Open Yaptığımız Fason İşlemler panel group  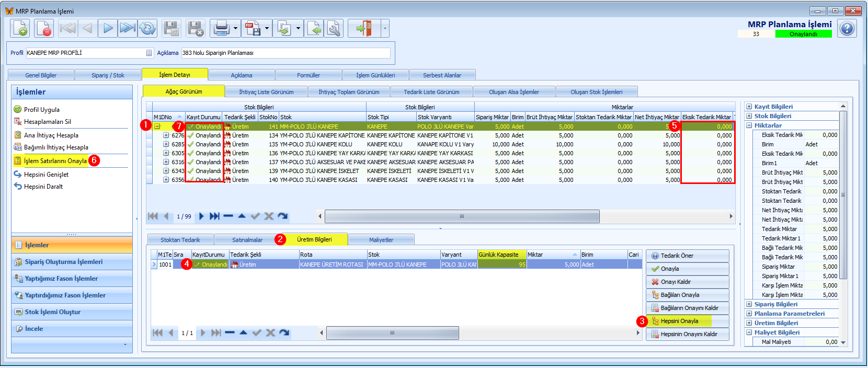(72, 279)
